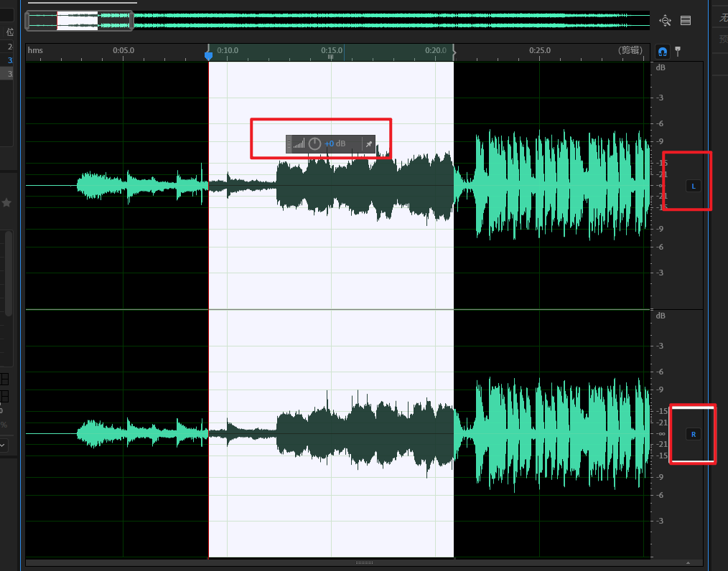Viewport: 728px width, 571px height.
Task: Click the left panel vertical scrollbar
Action: [x=9, y=274]
